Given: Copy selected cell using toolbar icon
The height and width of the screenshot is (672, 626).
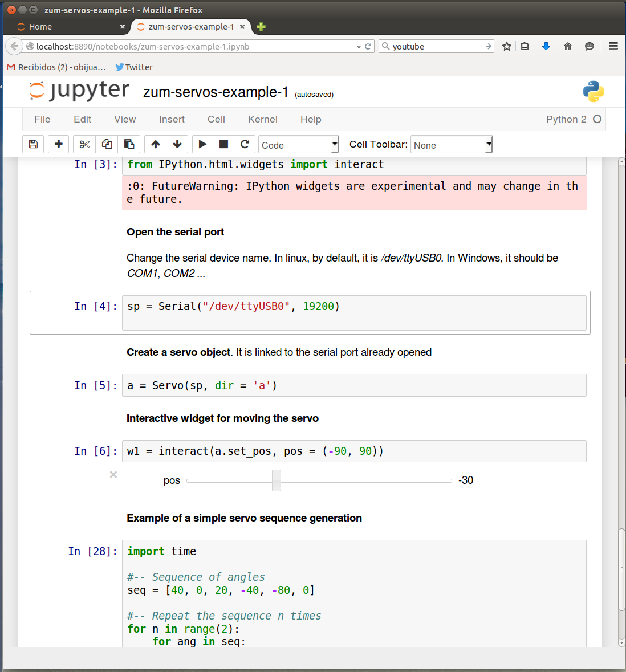Looking at the screenshot, I should pyautogui.click(x=107, y=144).
